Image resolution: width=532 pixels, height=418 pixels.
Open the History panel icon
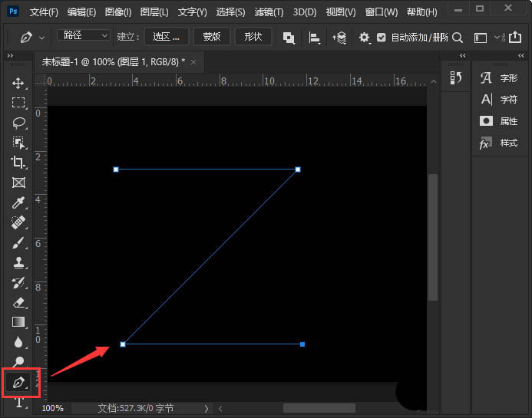[x=456, y=78]
